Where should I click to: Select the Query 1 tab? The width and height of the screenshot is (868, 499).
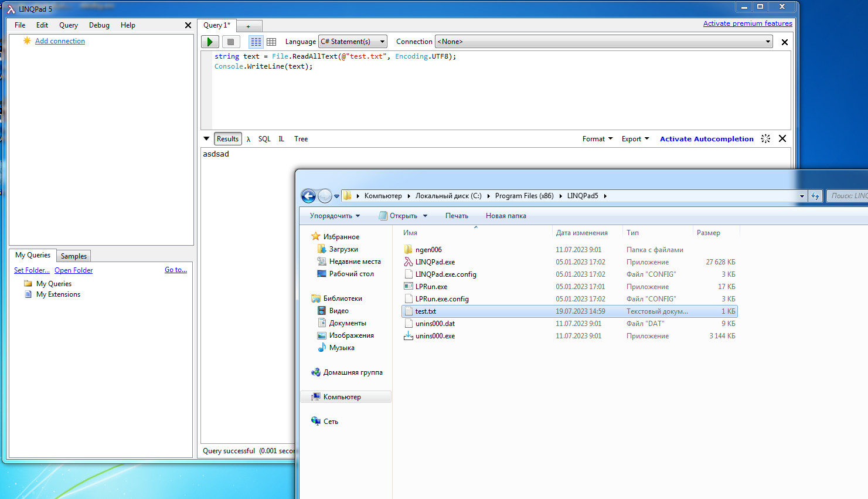(x=217, y=25)
